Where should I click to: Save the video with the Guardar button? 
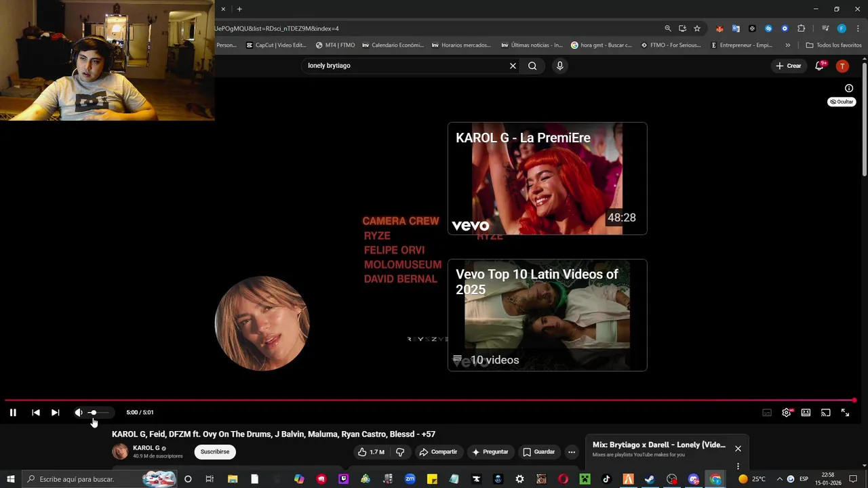tap(538, 451)
